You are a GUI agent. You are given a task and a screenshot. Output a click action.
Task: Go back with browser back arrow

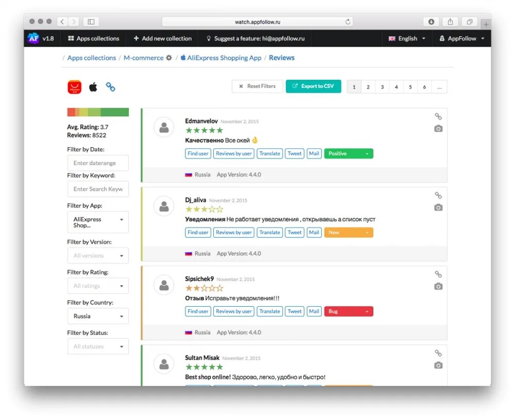(x=62, y=22)
